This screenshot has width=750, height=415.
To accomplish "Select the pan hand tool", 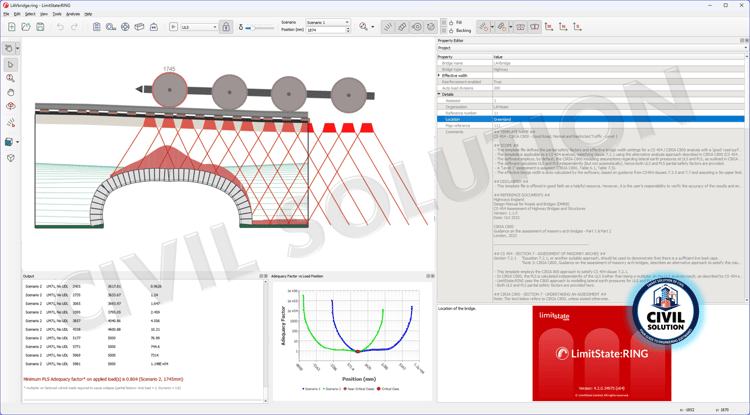I will click(x=11, y=92).
